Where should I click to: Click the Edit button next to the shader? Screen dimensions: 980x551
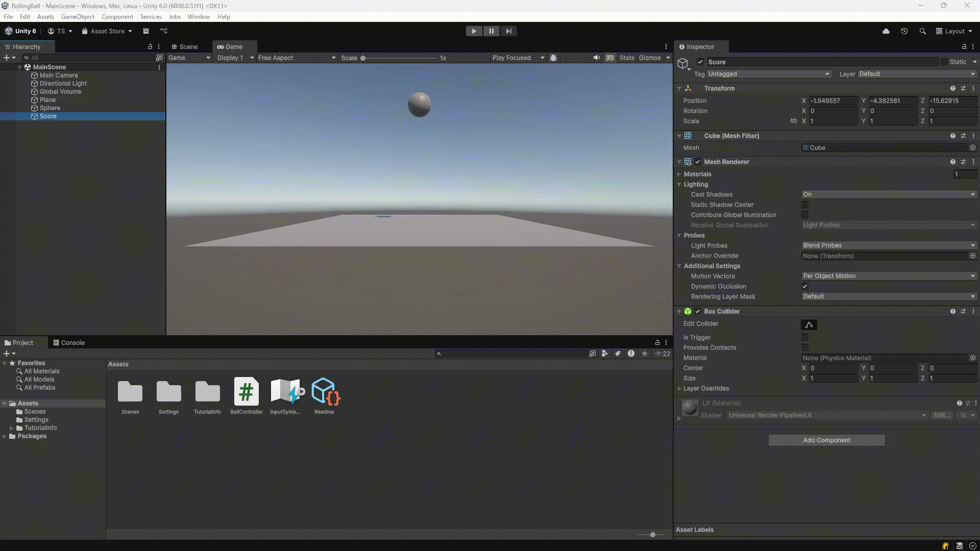941,415
